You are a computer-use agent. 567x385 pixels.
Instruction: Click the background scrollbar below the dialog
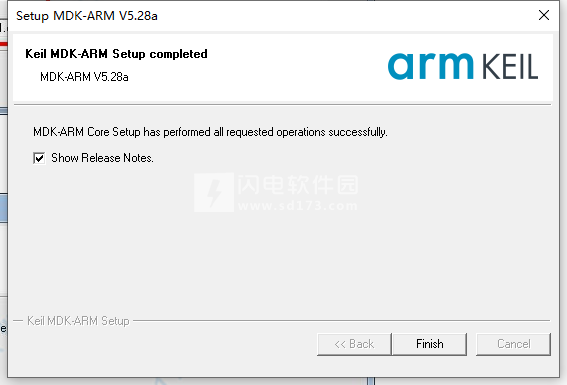click(371, 381)
